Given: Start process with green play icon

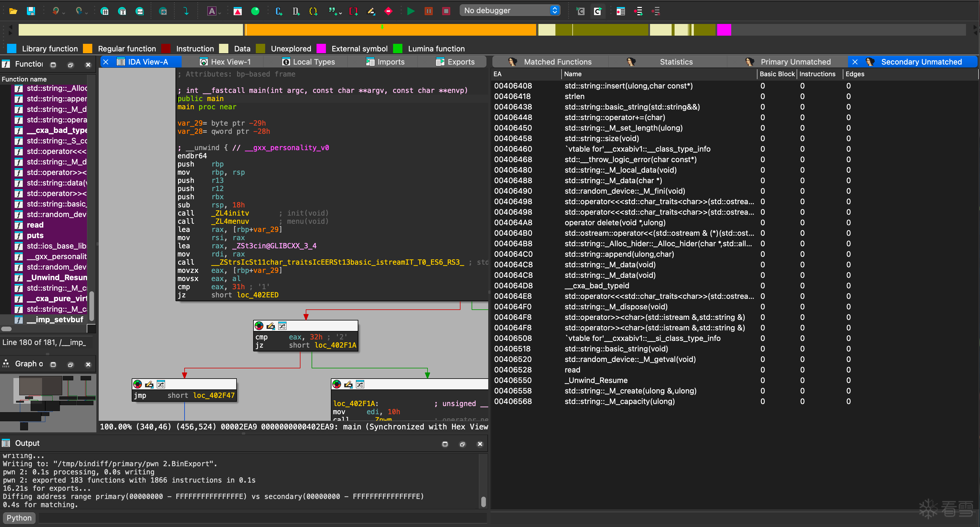Looking at the screenshot, I should pos(411,11).
